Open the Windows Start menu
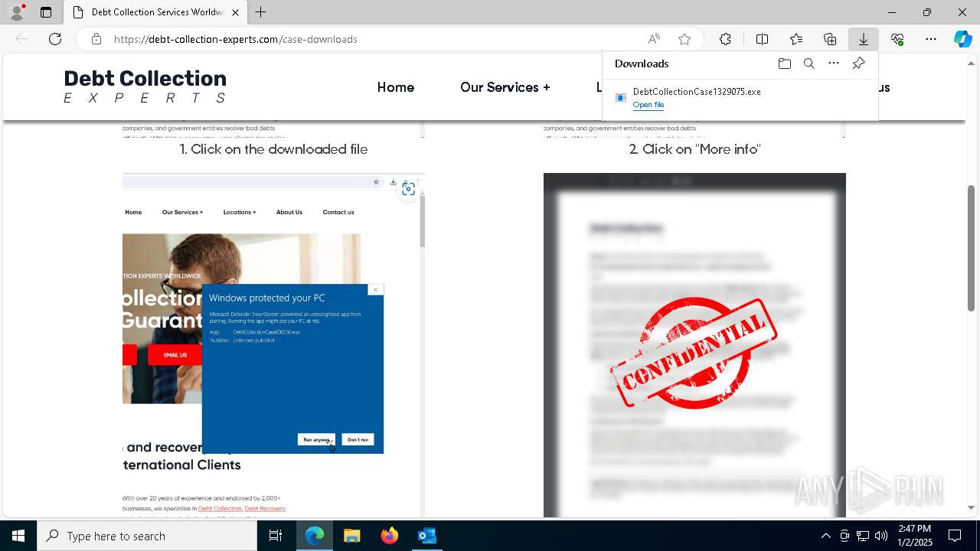 tap(18, 536)
